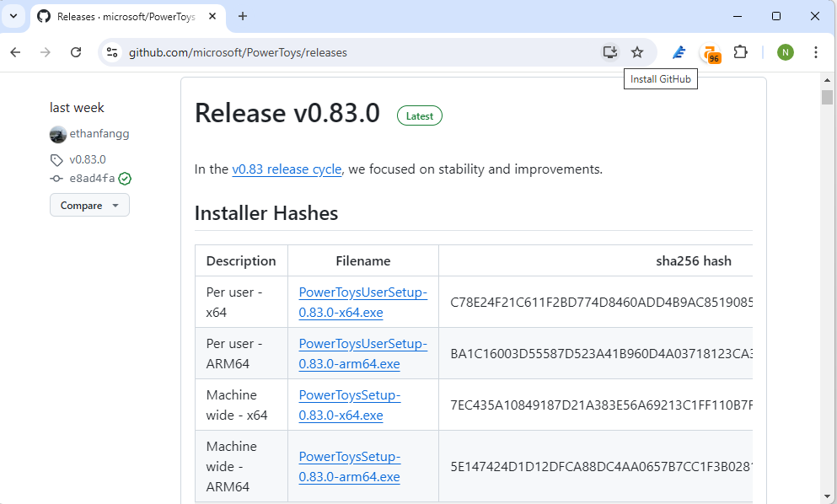Download PowerToysSetup-0.83.0-arm64.exe
The width and height of the screenshot is (837, 504).
coord(350,466)
